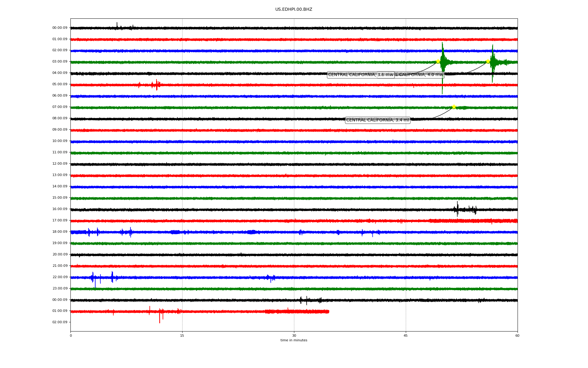Click the US.EDHPI.00.BHZ plot title
The height and width of the screenshot is (368, 588).
(294, 10)
